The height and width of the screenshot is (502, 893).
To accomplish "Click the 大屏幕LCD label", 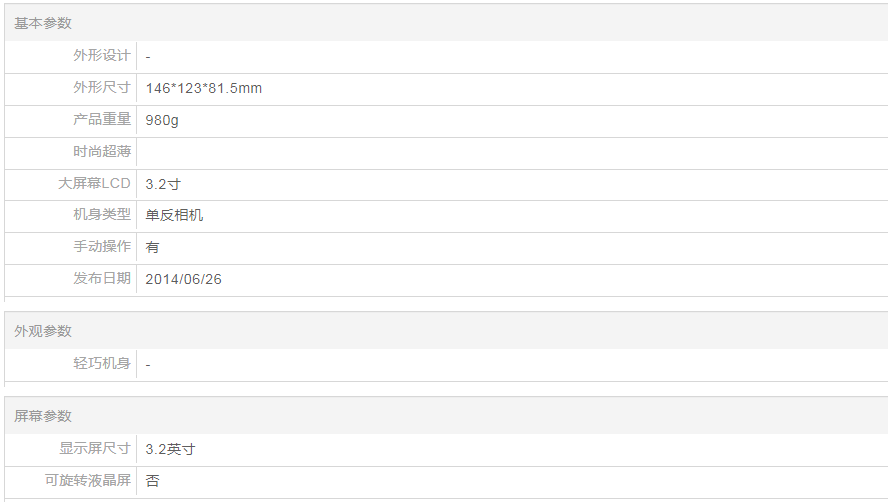I will pos(94,184).
